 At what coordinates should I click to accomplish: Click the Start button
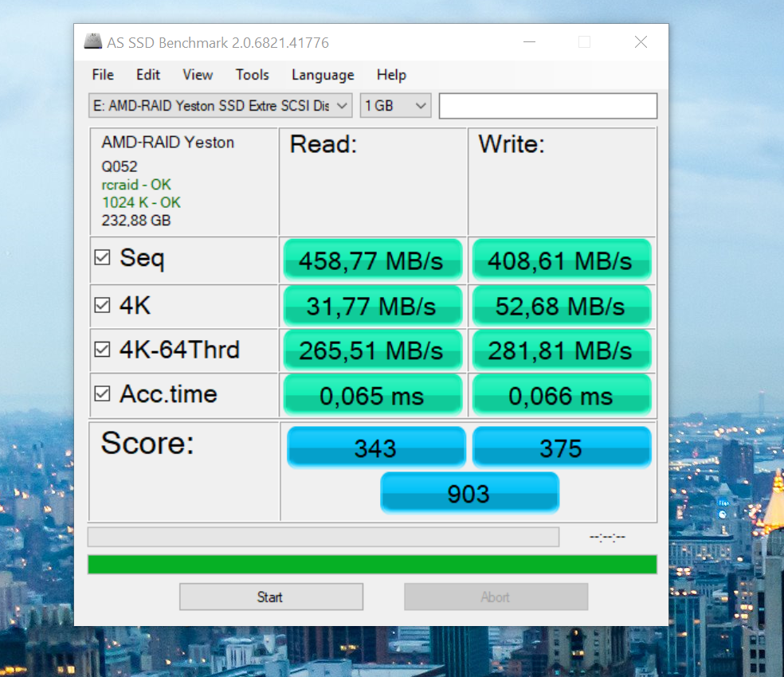coord(271,597)
